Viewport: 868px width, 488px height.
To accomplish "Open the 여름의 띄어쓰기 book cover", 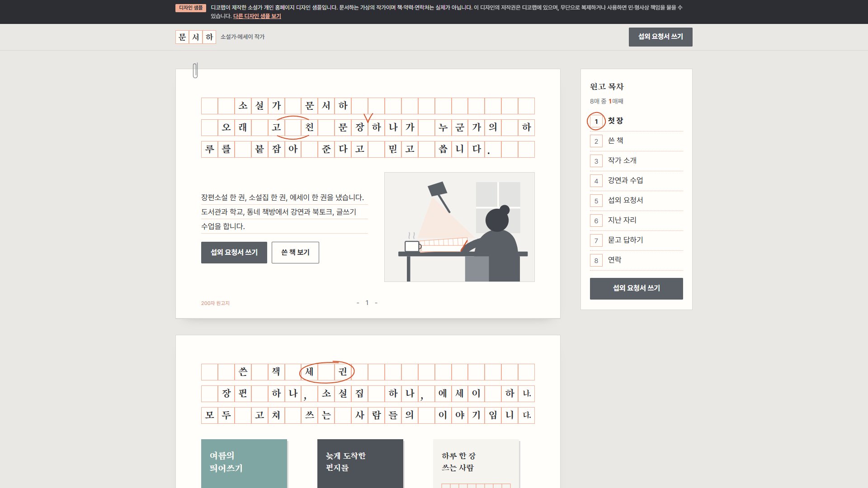I will pyautogui.click(x=244, y=464).
